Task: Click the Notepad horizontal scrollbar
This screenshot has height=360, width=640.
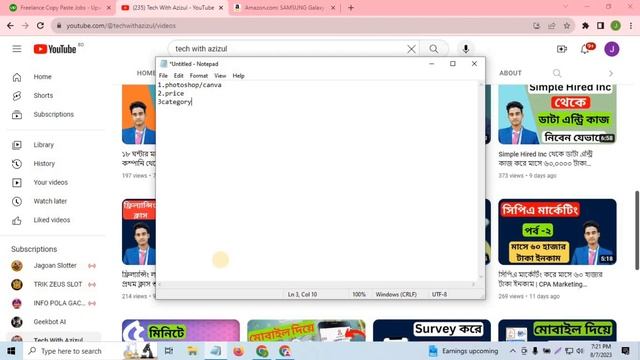Action: click(x=317, y=284)
